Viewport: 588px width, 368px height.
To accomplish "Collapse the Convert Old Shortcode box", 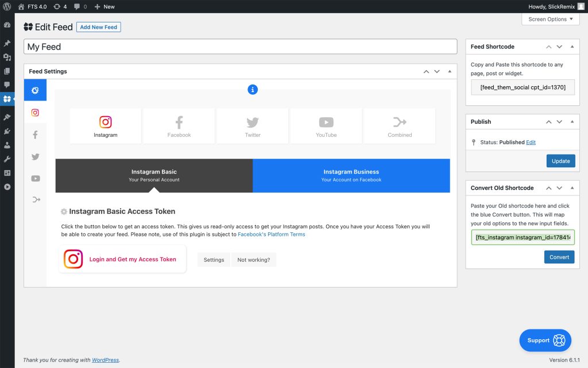I will [572, 188].
